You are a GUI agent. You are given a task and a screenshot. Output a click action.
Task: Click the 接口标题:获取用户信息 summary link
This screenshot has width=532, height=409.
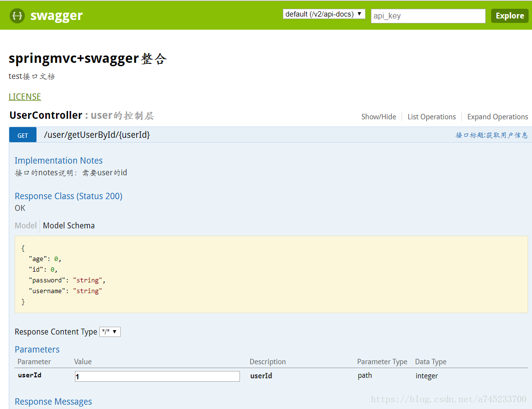tap(491, 135)
